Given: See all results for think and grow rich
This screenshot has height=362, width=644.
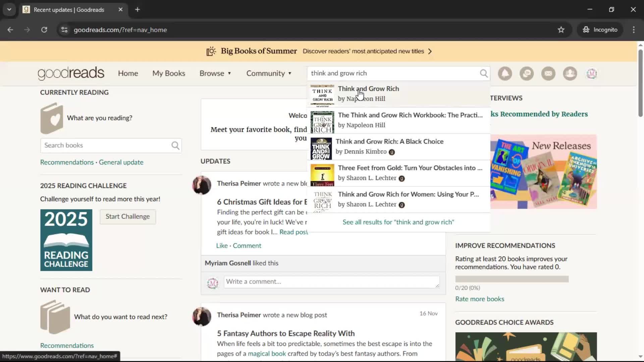Looking at the screenshot, I should point(398,222).
